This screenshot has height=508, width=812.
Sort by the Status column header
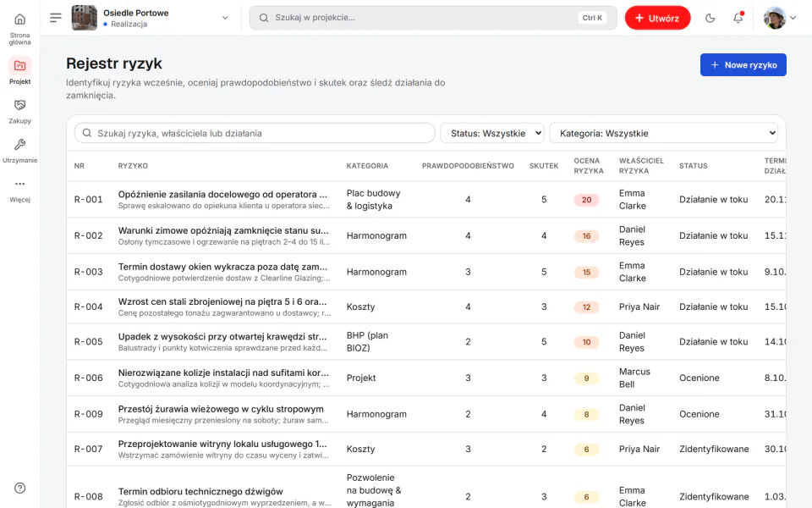pos(694,166)
